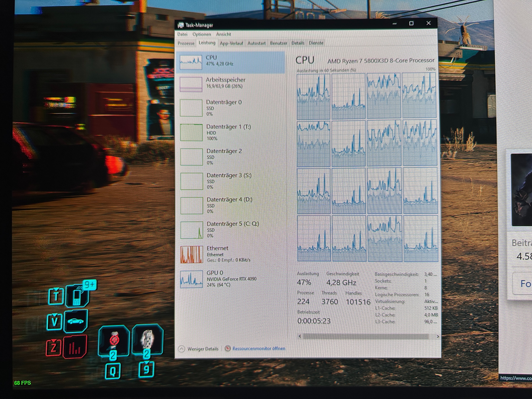Select the Datenträger 1 (T:) HDD graph
532x399 pixels.
(191, 132)
